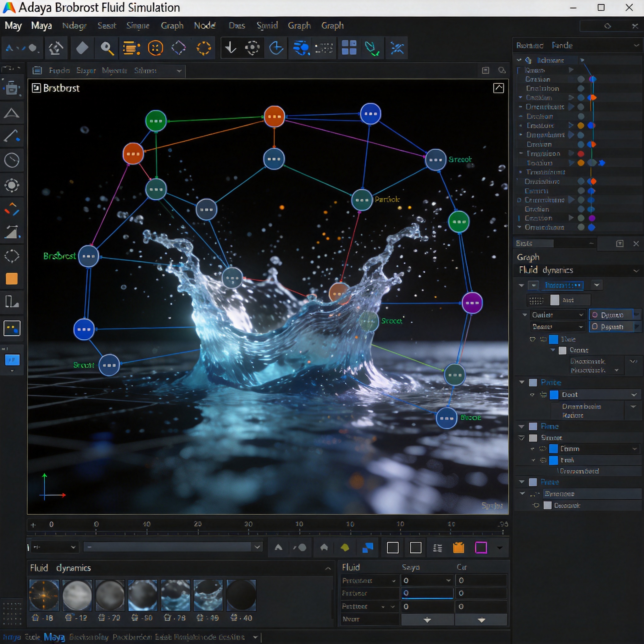Click the orange dashed circle toolbar icon
Image resolution: width=644 pixels, height=644 pixels.
click(x=204, y=48)
